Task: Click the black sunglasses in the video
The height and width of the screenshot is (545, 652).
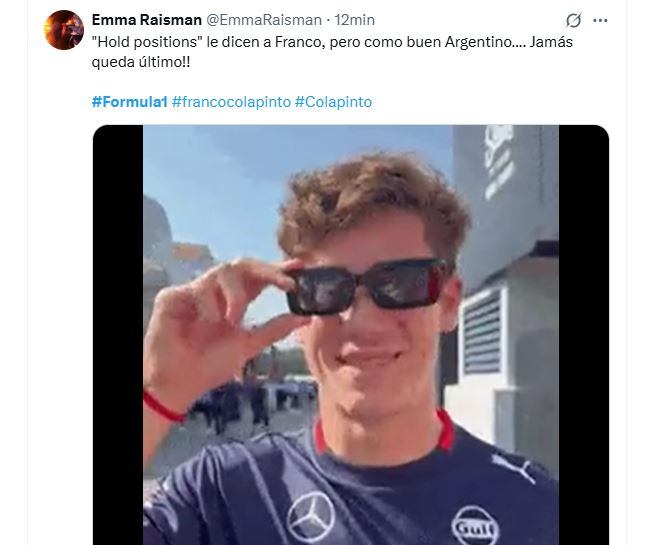Action: pyautogui.click(x=367, y=286)
